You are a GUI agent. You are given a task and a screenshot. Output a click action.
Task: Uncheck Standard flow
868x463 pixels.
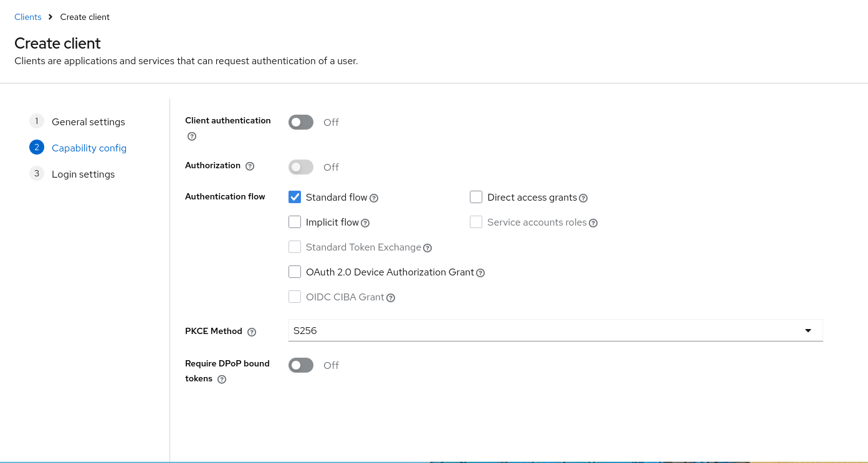tap(295, 196)
